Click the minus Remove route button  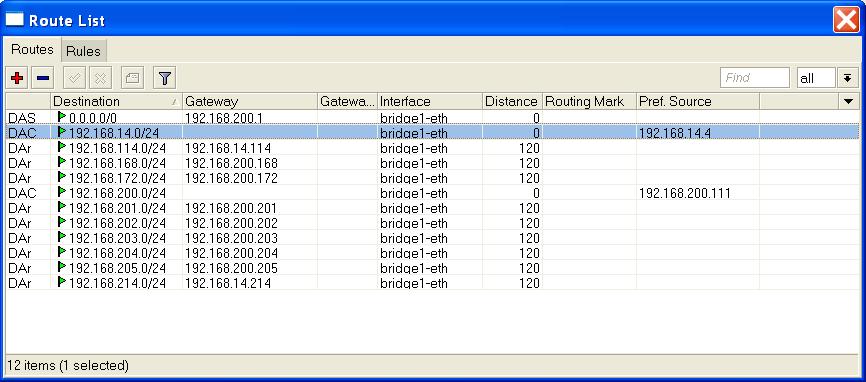43,78
